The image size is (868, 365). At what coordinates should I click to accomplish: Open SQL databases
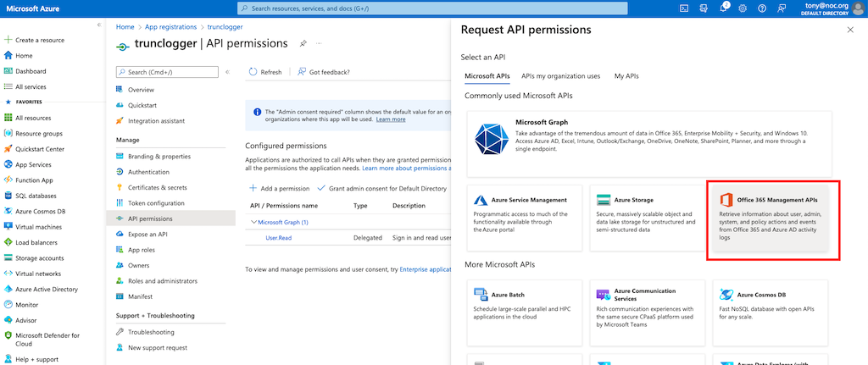[30, 196]
